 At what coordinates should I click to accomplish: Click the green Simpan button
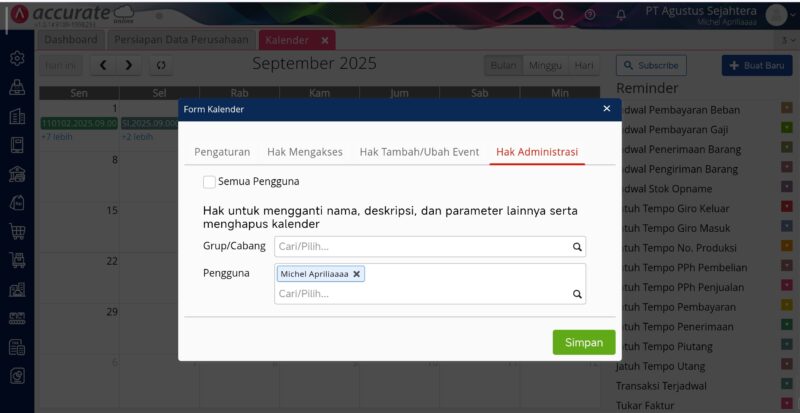click(x=583, y=342)
